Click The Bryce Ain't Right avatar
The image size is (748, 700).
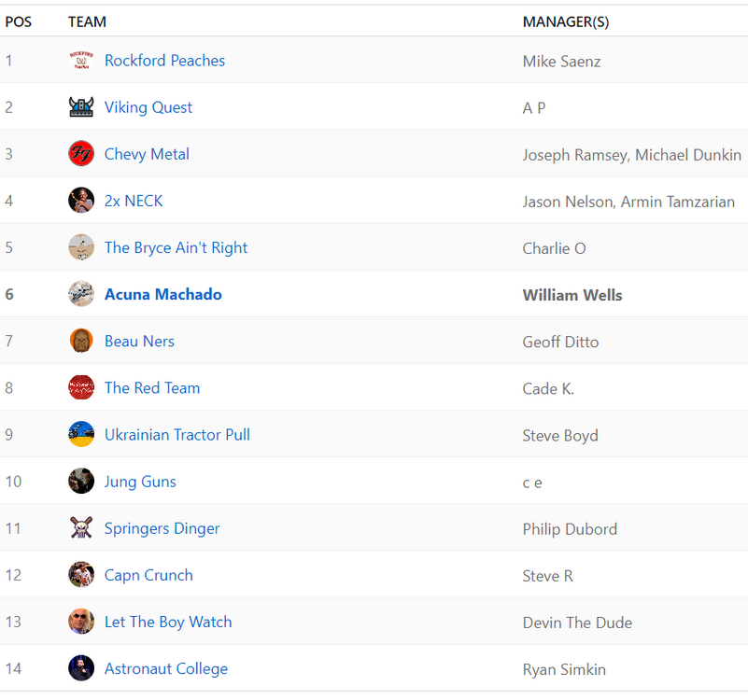(81, 247)
